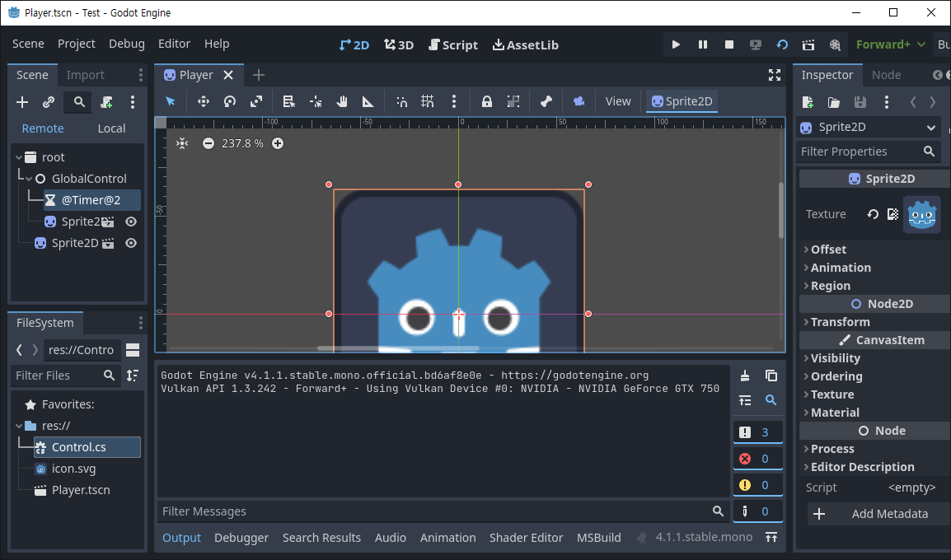Open the Debug menu
The width and height of the screenshot is (951, 560).
(x=127, y=44)
